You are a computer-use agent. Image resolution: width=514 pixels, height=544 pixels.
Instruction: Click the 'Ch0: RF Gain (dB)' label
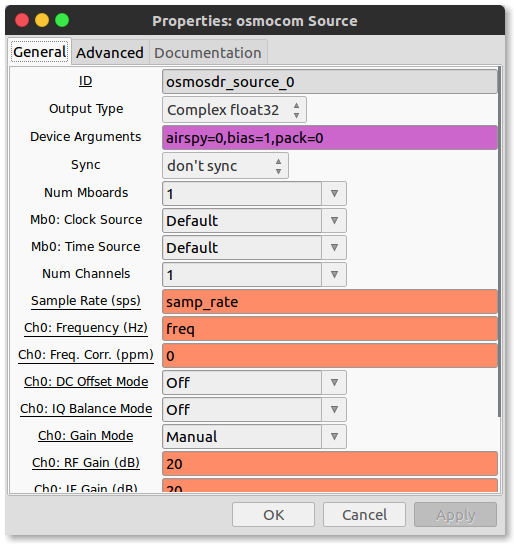pos(86,463)
